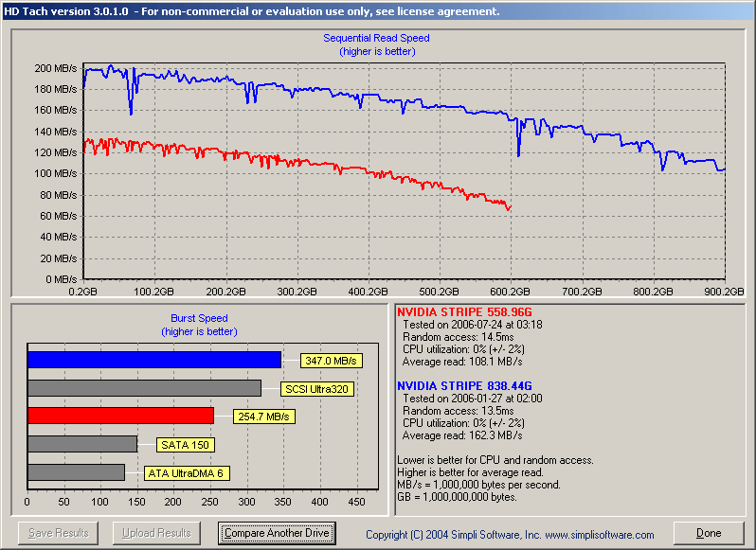Click the HD Tach version 3.0.1.0 title bar

click(378, 11)
